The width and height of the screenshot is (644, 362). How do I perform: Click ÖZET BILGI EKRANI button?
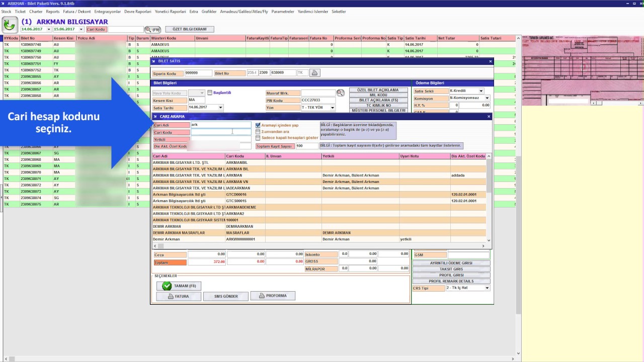[x=190, y=29]
